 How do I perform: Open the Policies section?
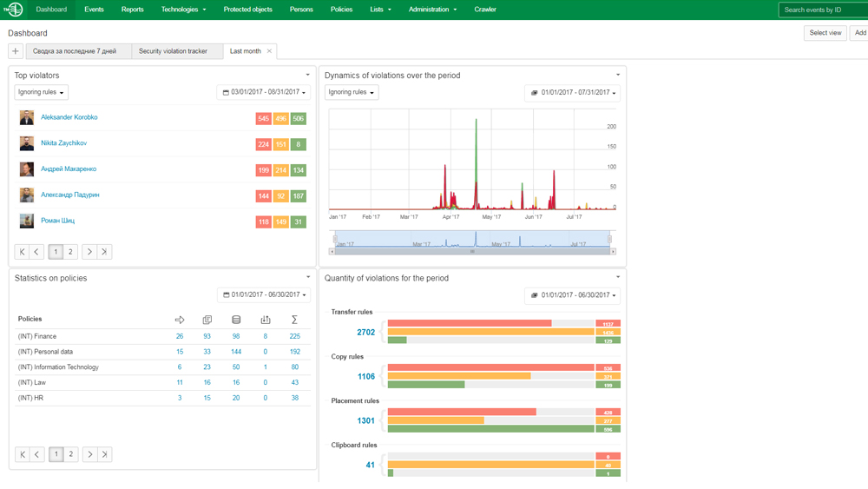pyautogui.click(x=341, y=10)
